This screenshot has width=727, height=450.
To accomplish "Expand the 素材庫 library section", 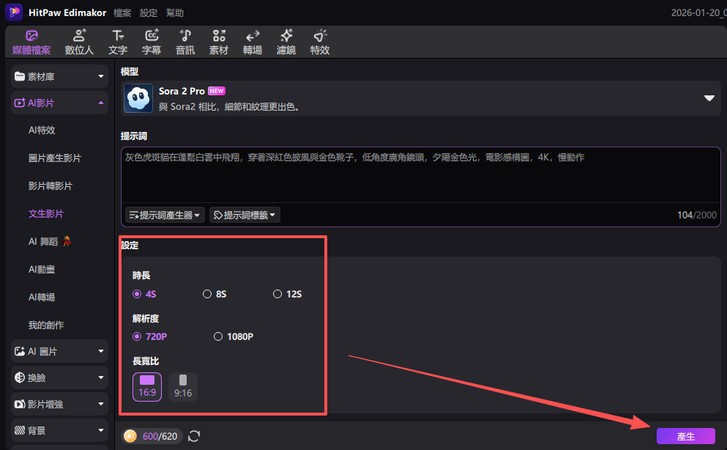I will coord(59,76).
